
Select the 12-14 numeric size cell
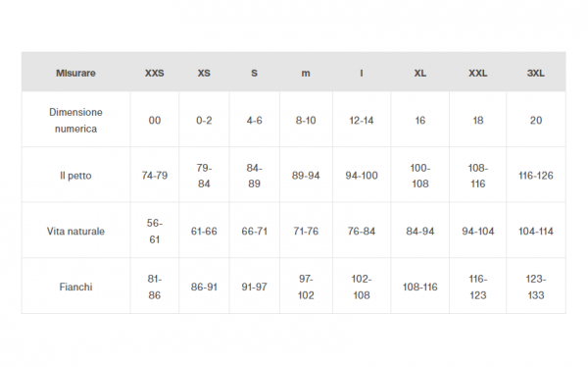(362, 120)
